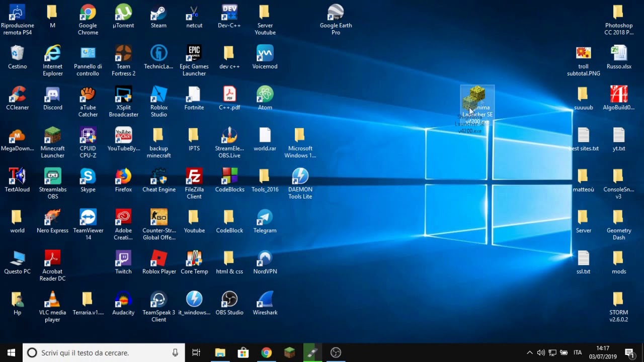Select the Geometry Dash folder
This screenshot has height=362, width=644.
[619, 225]
